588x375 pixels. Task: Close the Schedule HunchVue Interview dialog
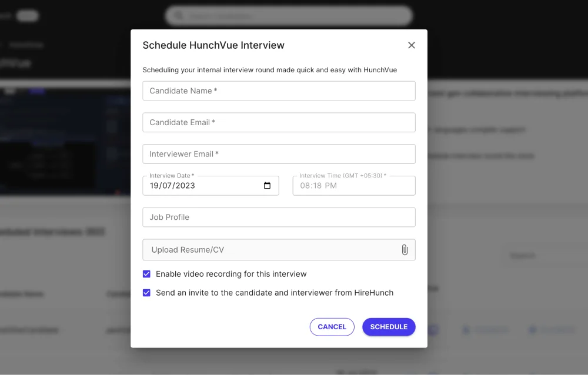point(412,45)
